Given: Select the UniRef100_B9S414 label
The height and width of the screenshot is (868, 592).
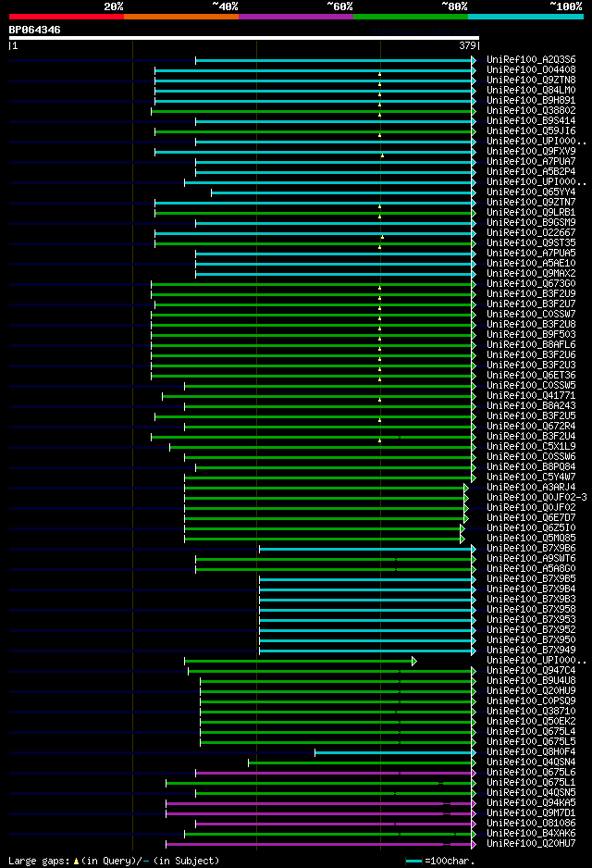Looking at the screenshot, I should [x=531, y=120].
